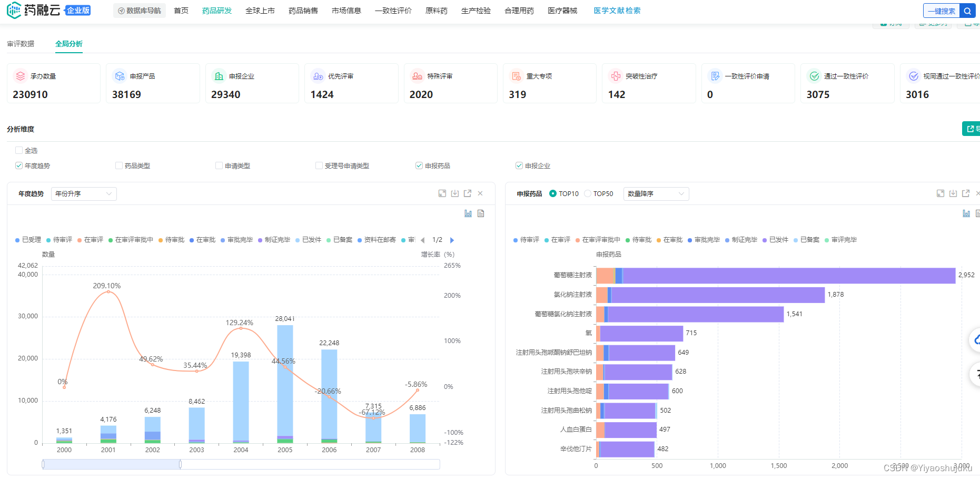
Task: Click the 重大专项 card icon
Action: [x=517, y=76]
